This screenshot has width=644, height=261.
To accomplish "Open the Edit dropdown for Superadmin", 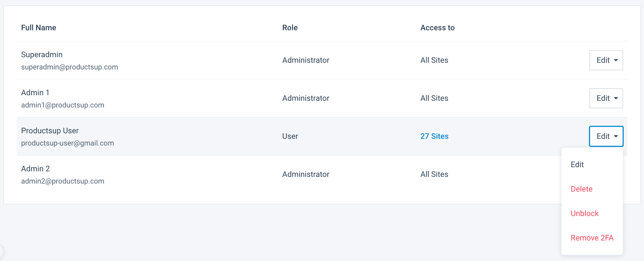I will pos(606,60).
